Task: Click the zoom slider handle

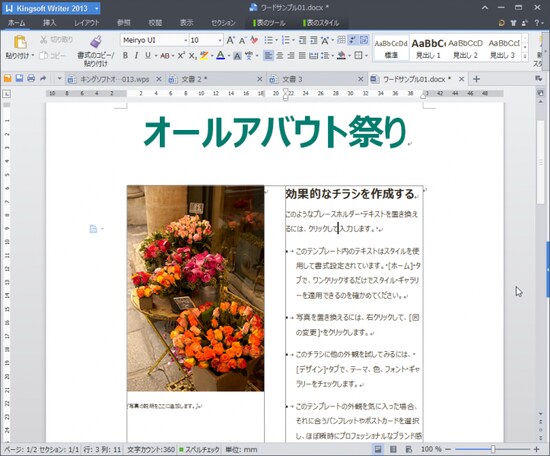Action: [493, 449]
